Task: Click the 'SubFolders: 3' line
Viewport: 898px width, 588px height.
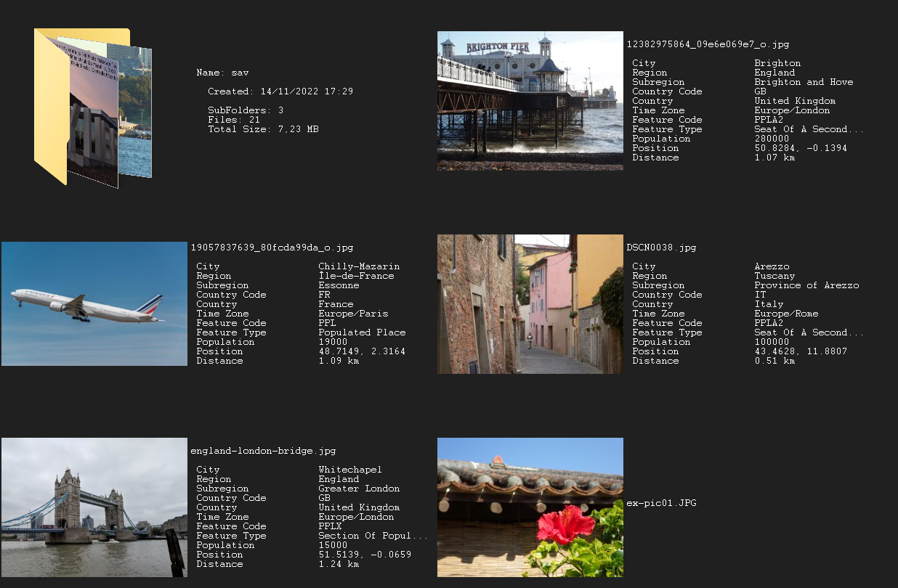Action: coord(246,110)
